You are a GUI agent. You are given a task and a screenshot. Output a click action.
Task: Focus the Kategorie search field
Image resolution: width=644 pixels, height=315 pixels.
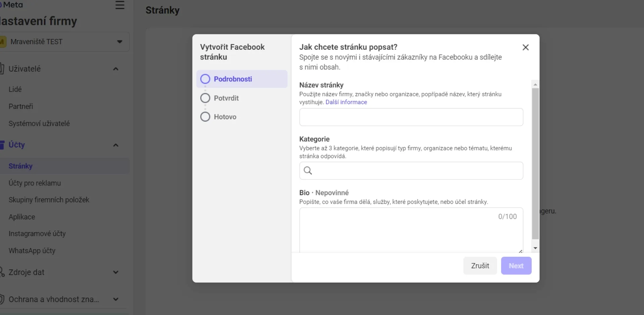[411, 171]
